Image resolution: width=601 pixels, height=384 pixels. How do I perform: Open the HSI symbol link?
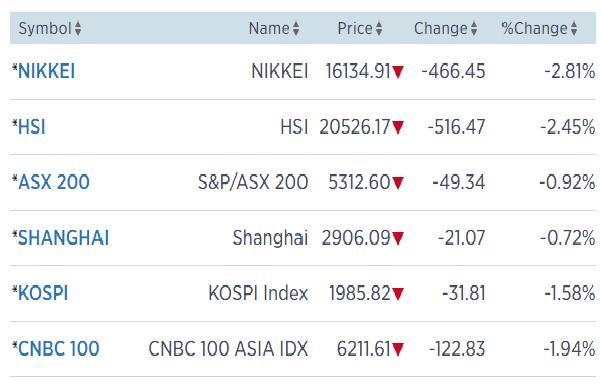click(x=32, y=127)
